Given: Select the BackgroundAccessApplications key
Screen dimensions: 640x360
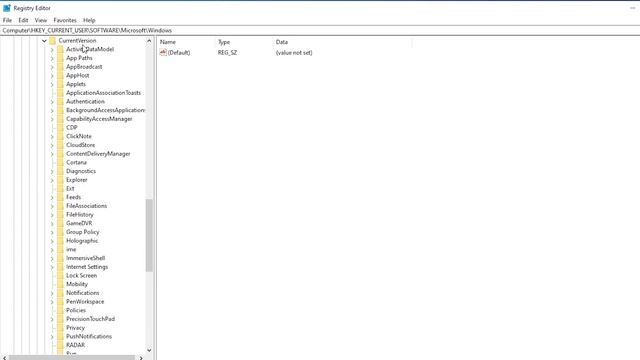Looking at the screenshot, I should [105, 110].
